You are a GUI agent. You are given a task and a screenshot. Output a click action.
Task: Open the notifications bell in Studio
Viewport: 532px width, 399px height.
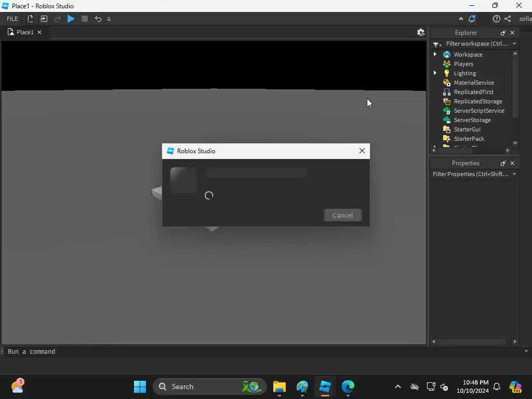point(472,19)
